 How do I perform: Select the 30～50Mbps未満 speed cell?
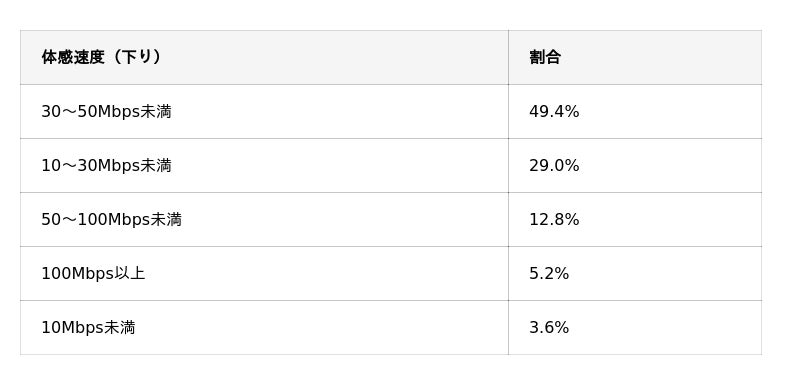[264, 112]
